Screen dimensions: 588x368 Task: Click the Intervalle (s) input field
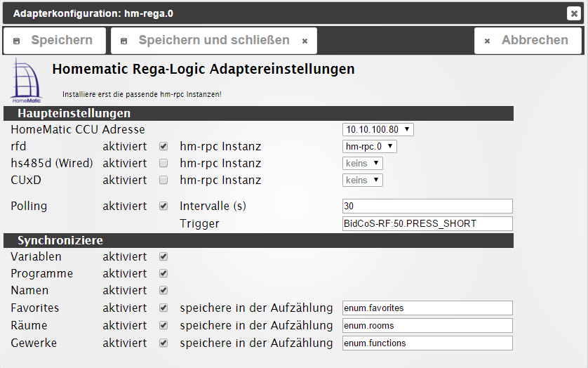point(427,206)
